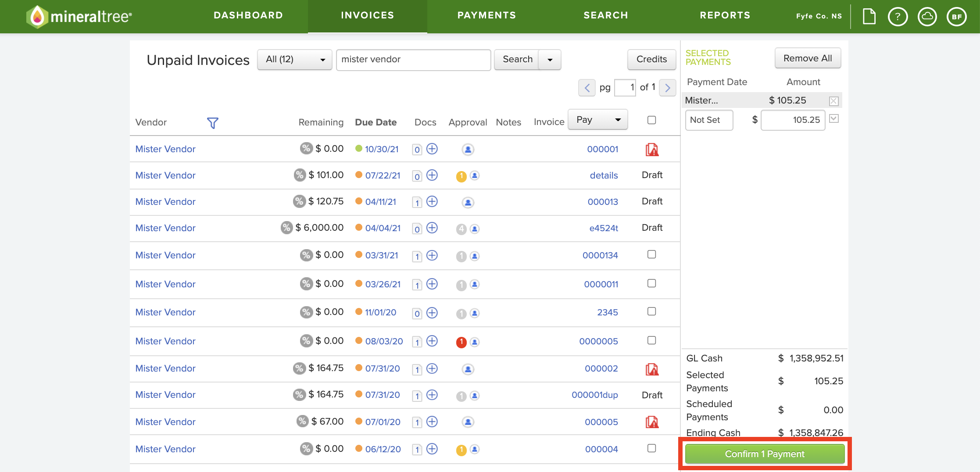Sort by Due Date column header
This screenshot has width=980, height=472.
376,122
